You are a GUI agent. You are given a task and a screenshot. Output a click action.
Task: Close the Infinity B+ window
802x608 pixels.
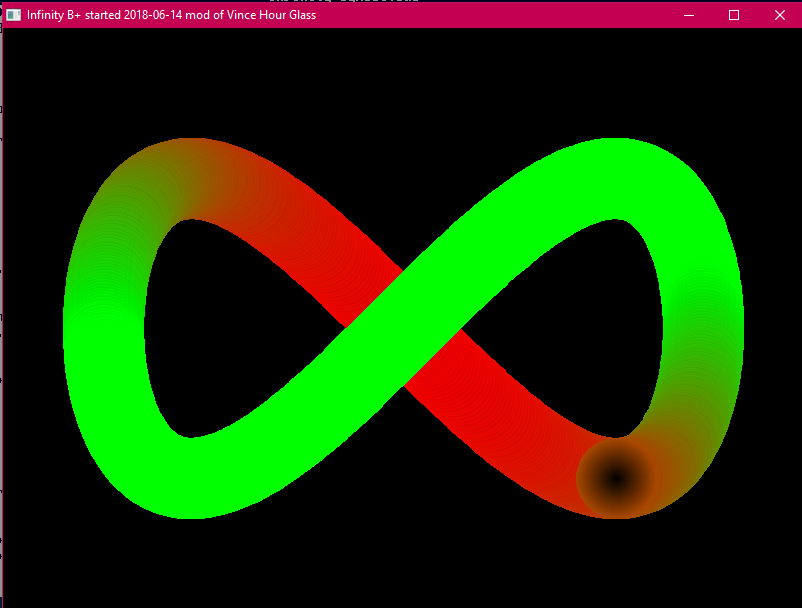pos(780,15)
